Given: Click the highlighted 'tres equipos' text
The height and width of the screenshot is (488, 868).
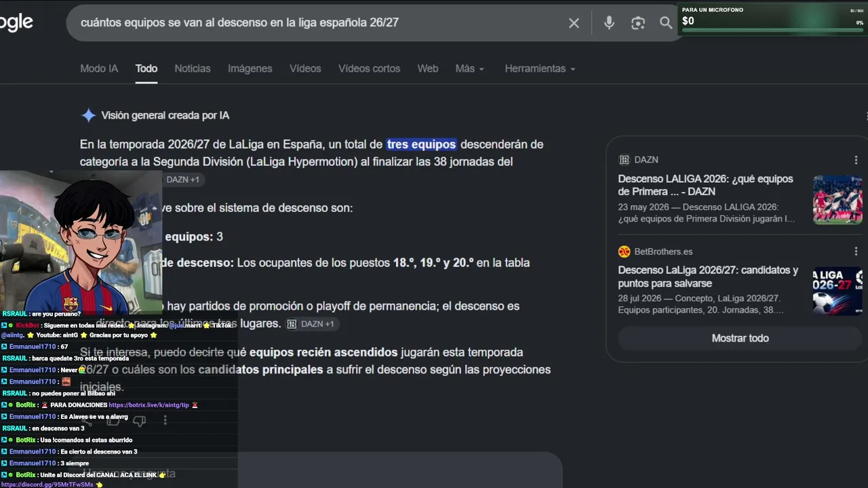Looking at the screenshot, I should [x=421, y=144].
